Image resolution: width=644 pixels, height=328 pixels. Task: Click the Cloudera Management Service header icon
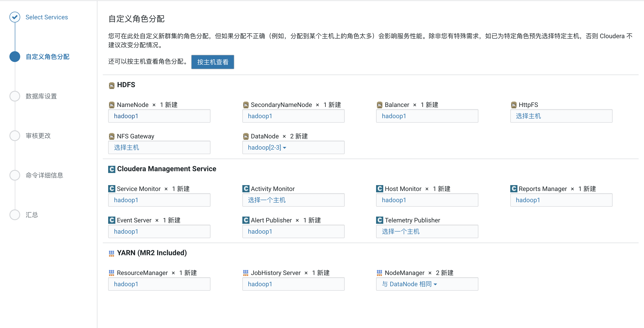112,169
